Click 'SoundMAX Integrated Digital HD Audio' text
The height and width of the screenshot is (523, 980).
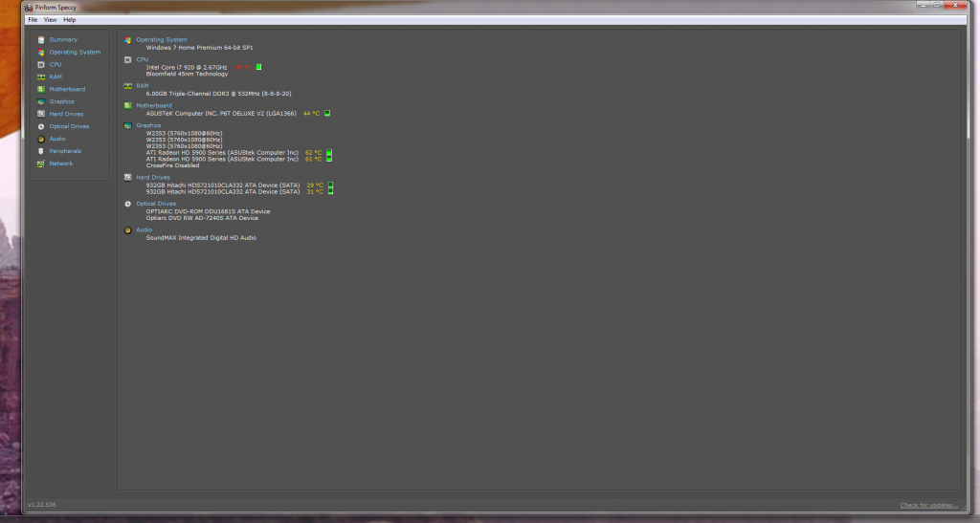[x=201, y=238]
